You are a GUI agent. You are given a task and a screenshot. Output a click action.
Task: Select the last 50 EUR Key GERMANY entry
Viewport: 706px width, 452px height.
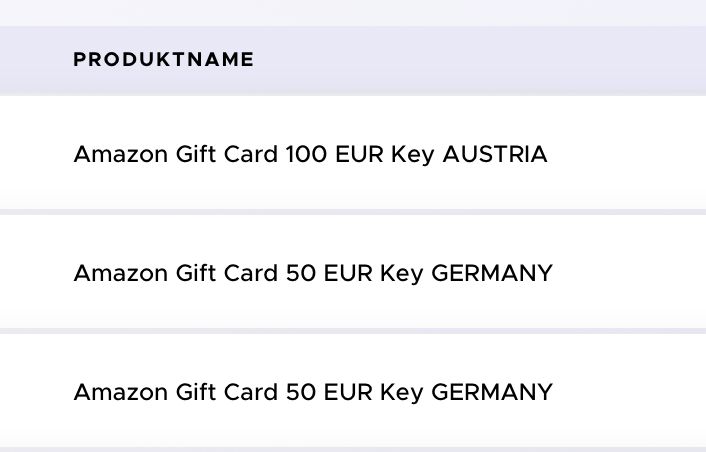pyautogui.click(x=313, y=392)
